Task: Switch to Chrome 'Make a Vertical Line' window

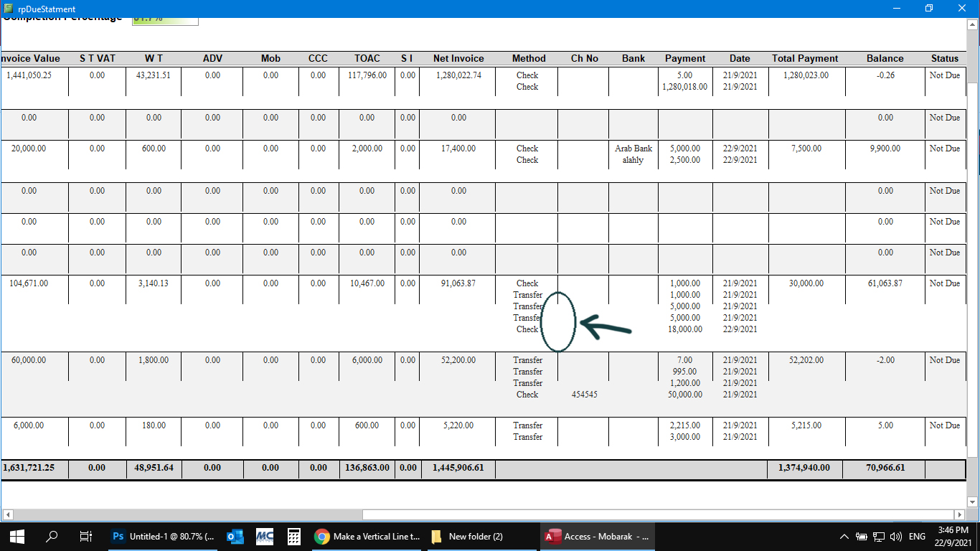Action: [x=367, y=536]
